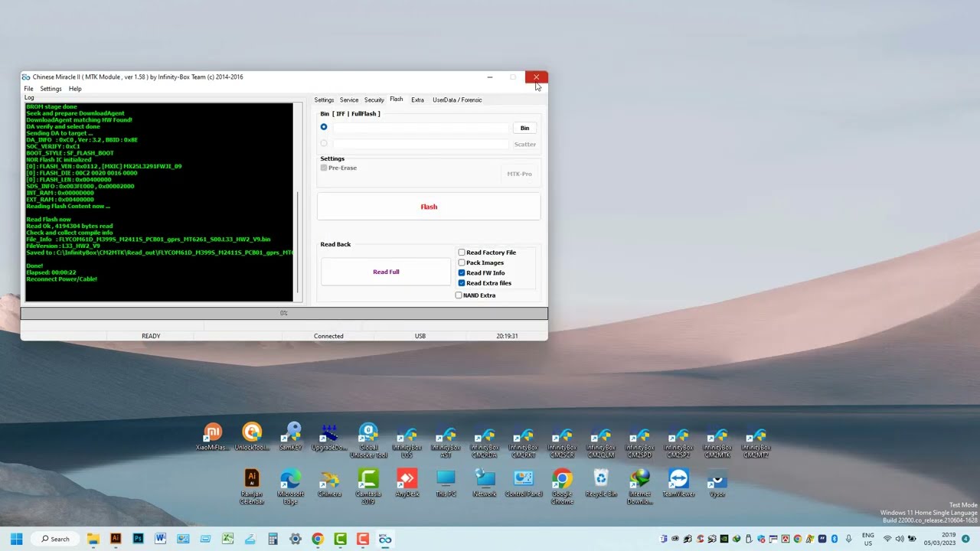The width and height of the screenshot is (980, 551).
Task: Select the InfinityBox CM2MTK desktop icon
Action: point(718,441)
